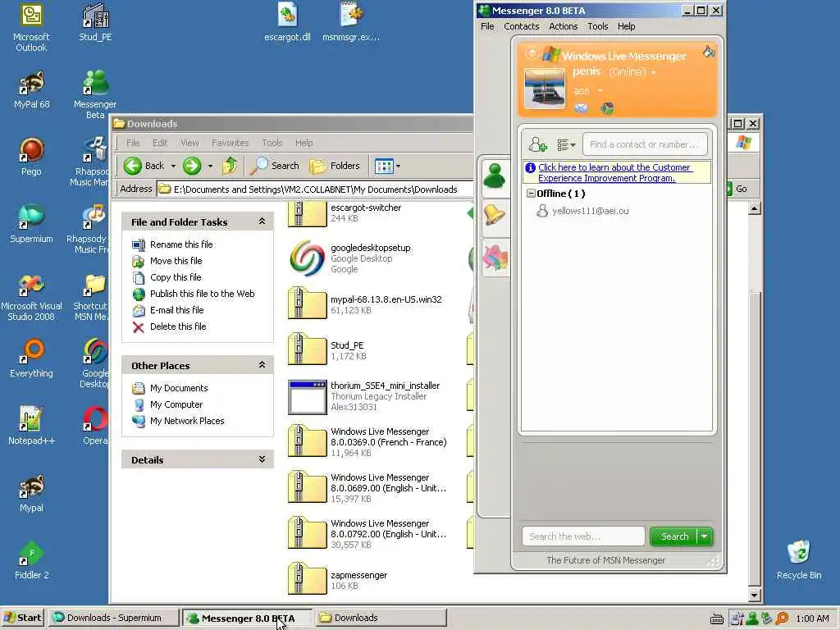Click the Address bar path field
Screen dimensions: 840x630
[x=316, y=189]
